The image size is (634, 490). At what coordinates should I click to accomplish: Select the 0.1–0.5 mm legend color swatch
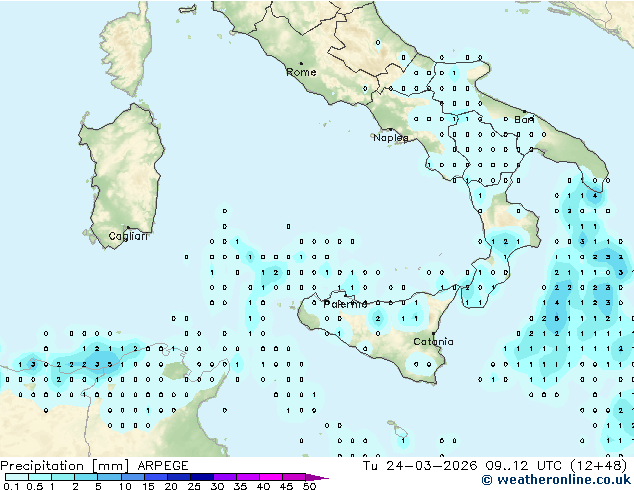pyautogui.click(x=17, y=477)
